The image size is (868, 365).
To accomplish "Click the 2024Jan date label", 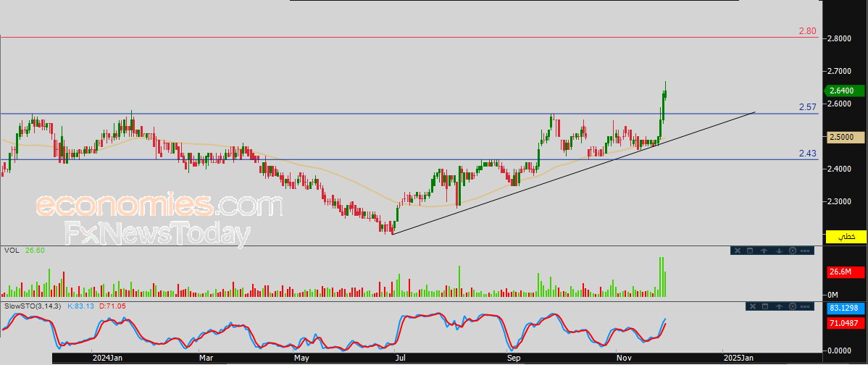I will 107,358.
